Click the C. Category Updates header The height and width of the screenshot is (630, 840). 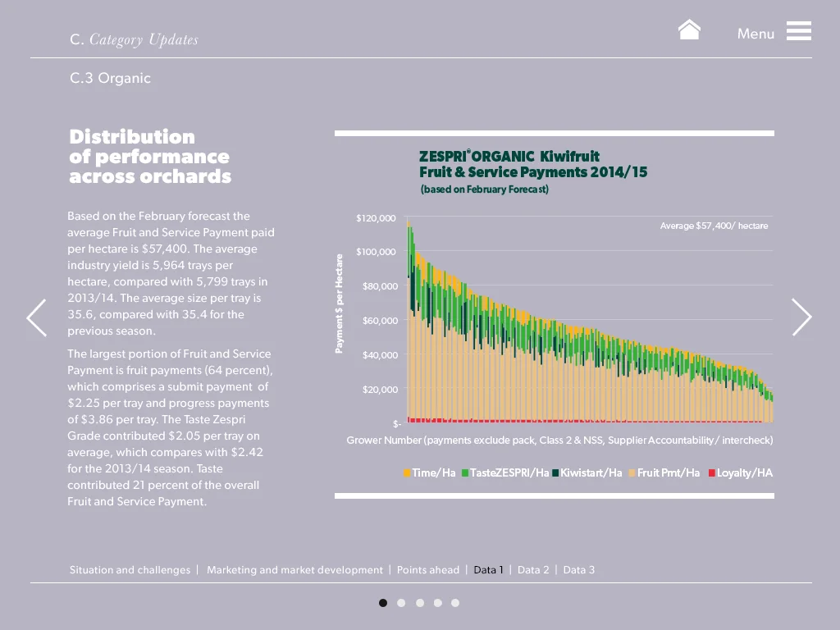(x=134, y=39)
